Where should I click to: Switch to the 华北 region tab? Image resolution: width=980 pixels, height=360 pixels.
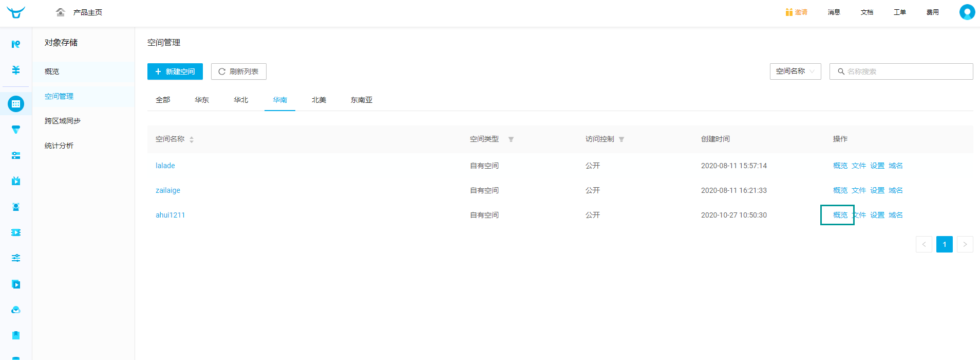(241, 100)
